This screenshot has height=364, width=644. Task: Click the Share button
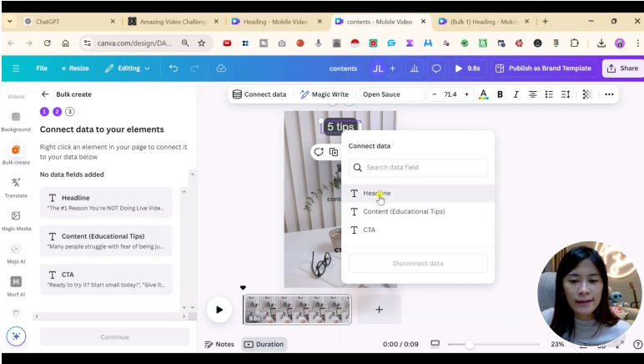tap(621, 68)
